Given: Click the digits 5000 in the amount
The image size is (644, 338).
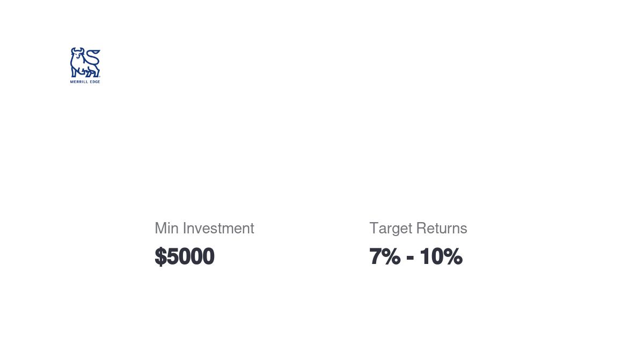Looking at the screenshot, I should pos(191,256).
